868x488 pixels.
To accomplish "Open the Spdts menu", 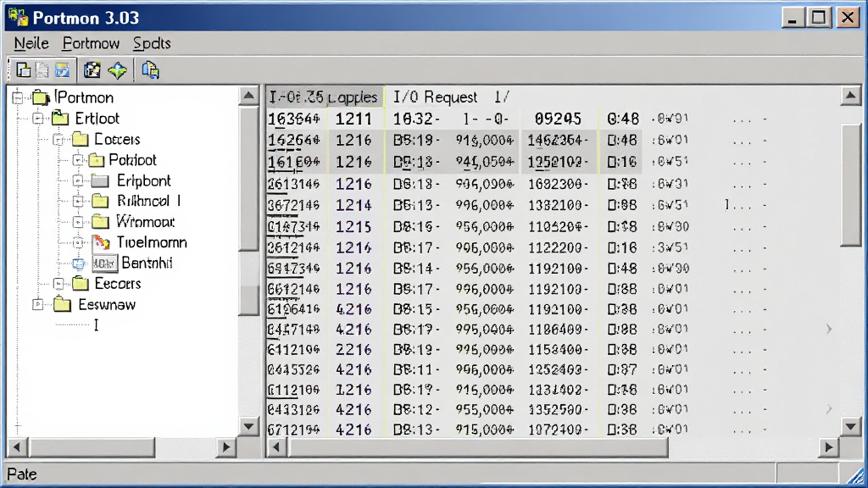I will click(152, 43).
